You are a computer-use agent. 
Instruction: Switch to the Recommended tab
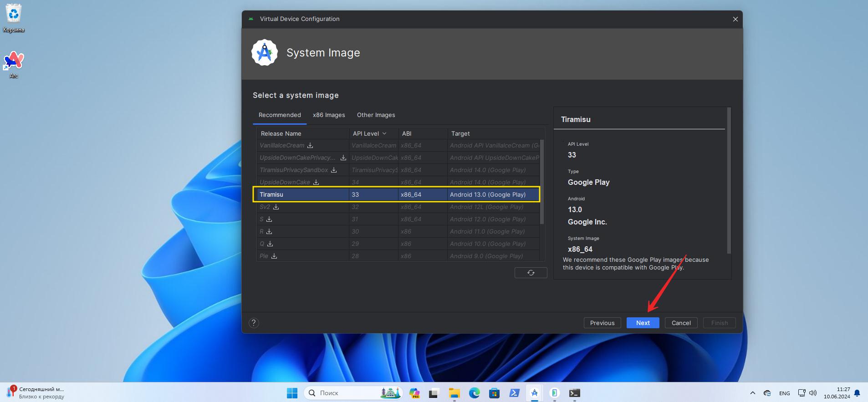click(280, 115)
